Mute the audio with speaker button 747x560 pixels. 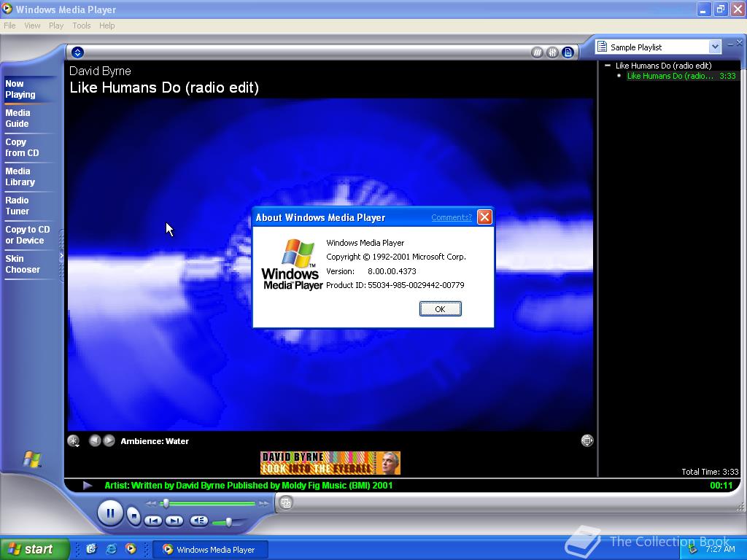point(198,521)
